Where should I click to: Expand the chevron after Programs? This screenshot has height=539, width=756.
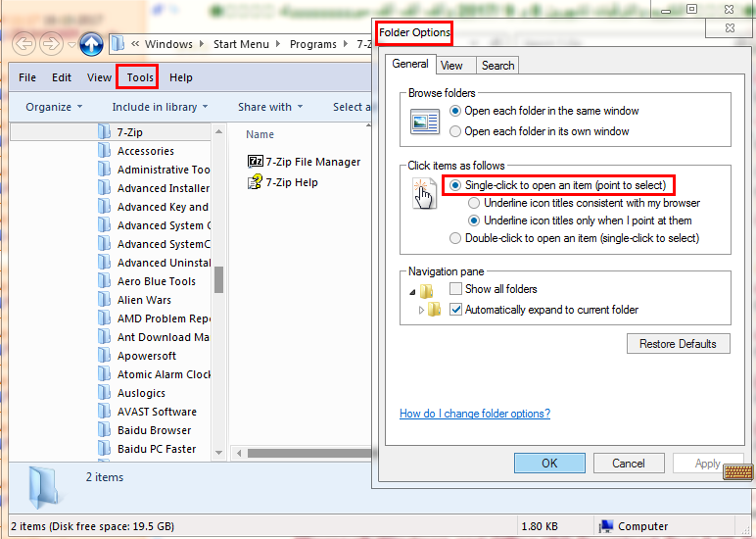click(x=346, y=44)
